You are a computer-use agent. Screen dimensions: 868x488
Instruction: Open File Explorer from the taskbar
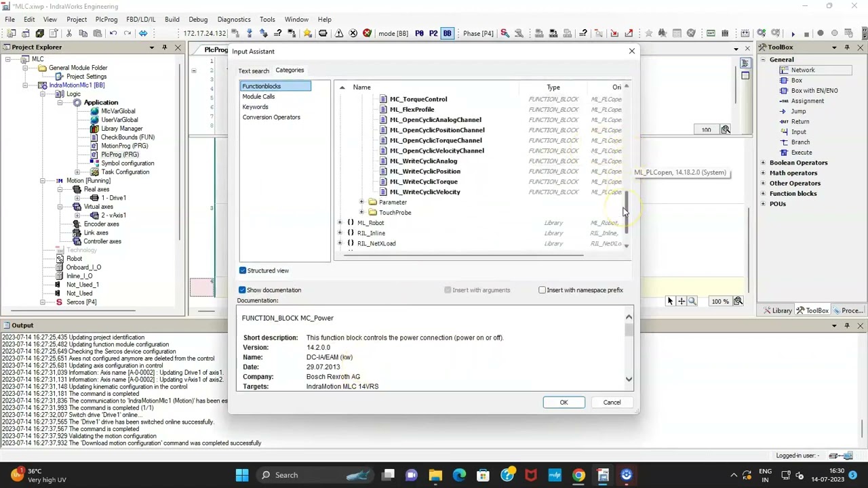[x=435, y=475]
